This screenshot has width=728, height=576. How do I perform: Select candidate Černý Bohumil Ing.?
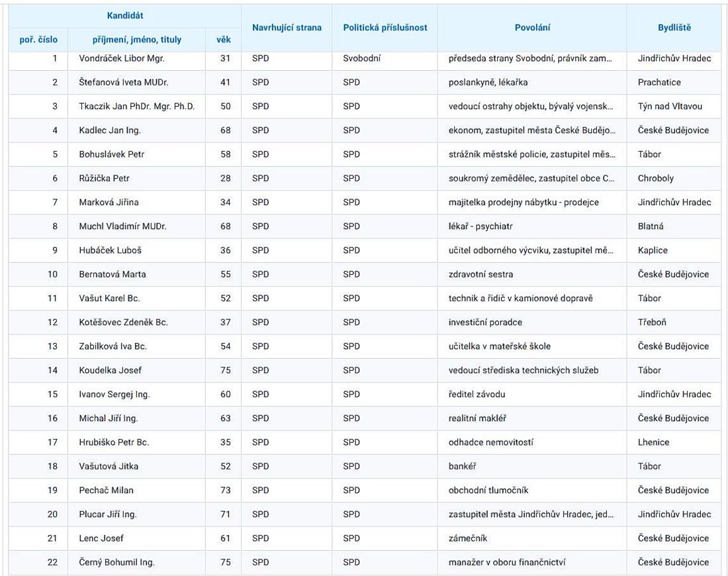point(116,562)
